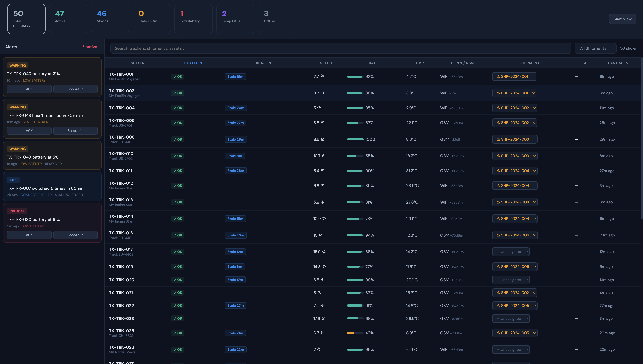643x364 pixels.
Task: Acknowledge the TX-TRK-030 critical battery alert
Action: tap(29, 235)
